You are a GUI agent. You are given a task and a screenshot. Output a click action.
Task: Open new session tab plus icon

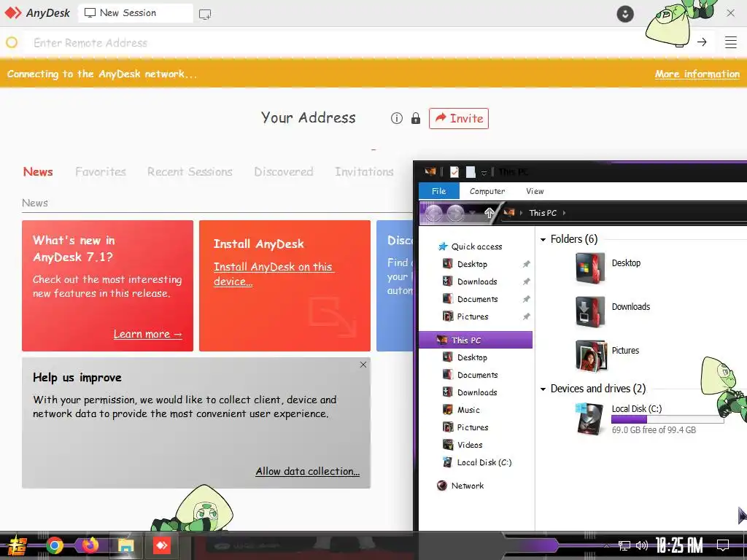[205, 14]
